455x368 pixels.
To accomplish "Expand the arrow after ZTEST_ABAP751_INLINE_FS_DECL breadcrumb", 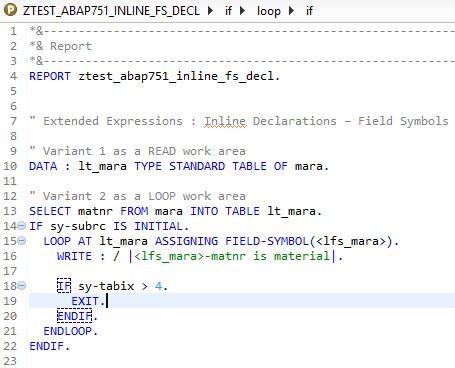I will click(210, 11).
